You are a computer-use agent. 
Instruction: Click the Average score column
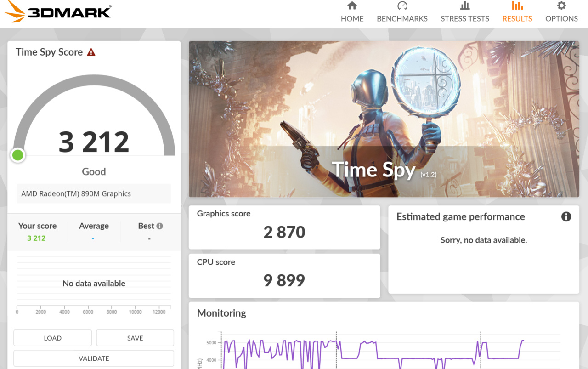point(94,232)
